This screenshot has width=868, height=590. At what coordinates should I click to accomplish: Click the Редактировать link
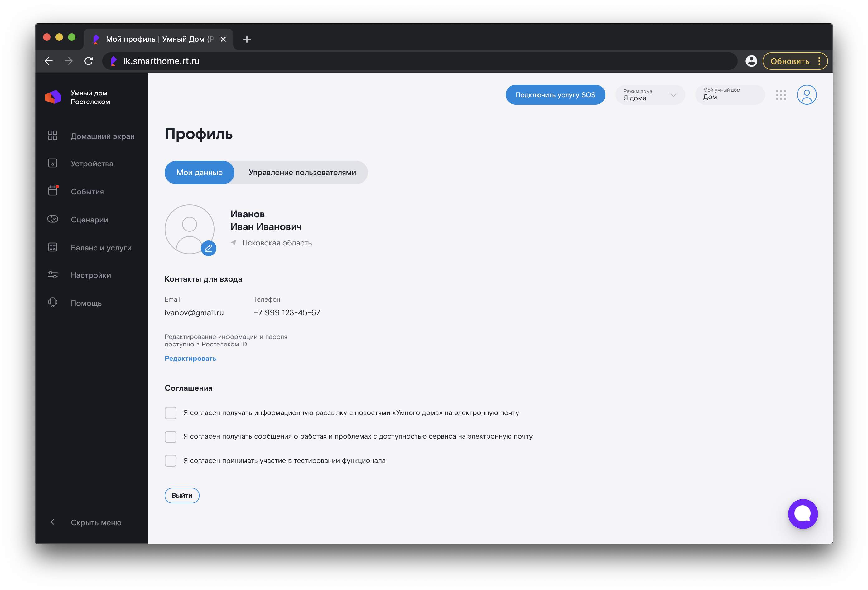pos(190,358)
